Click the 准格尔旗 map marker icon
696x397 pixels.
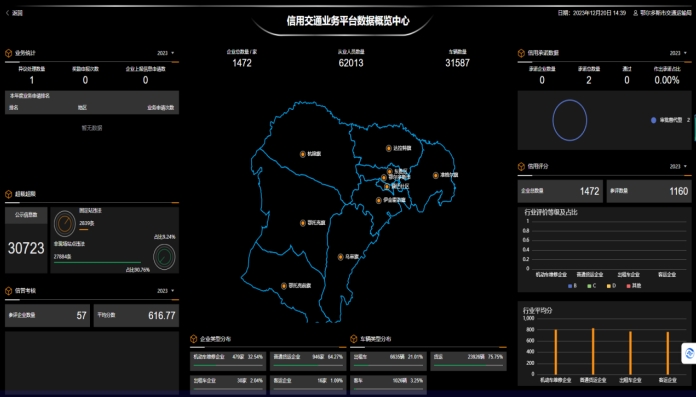[435, 175]
